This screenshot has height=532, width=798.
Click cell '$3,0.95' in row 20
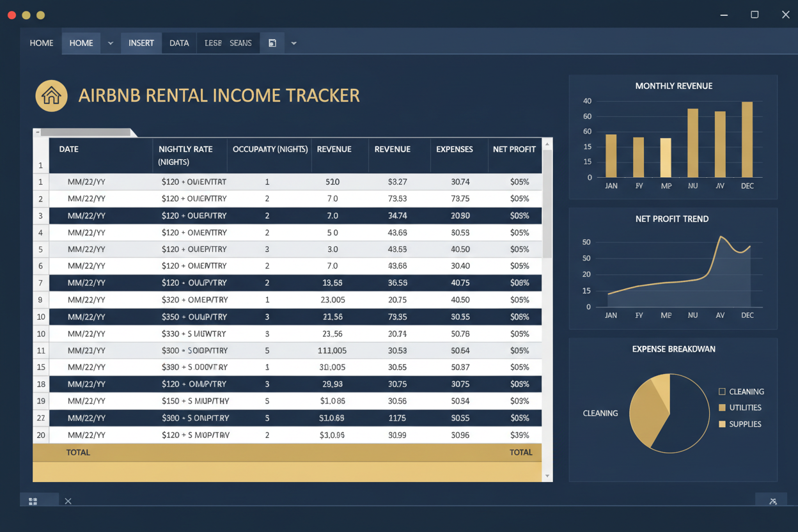point(332,435)
